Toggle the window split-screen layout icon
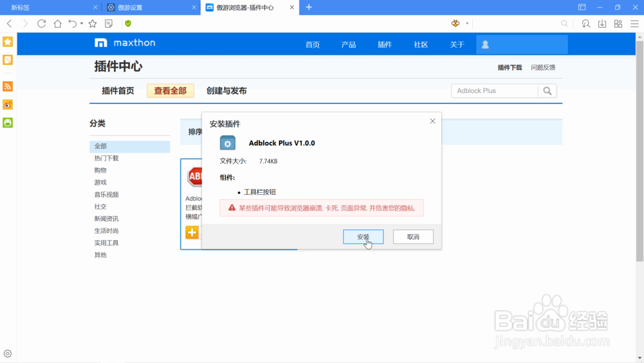The width and height of the screenshot is (644, 363). [582, 7]
